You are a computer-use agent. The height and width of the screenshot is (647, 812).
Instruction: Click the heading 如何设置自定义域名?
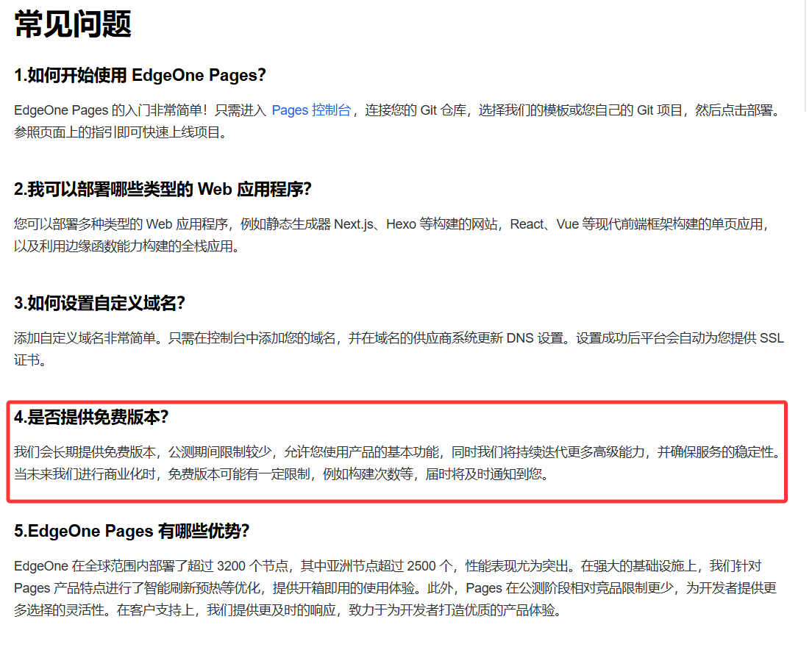click(99, 303)
